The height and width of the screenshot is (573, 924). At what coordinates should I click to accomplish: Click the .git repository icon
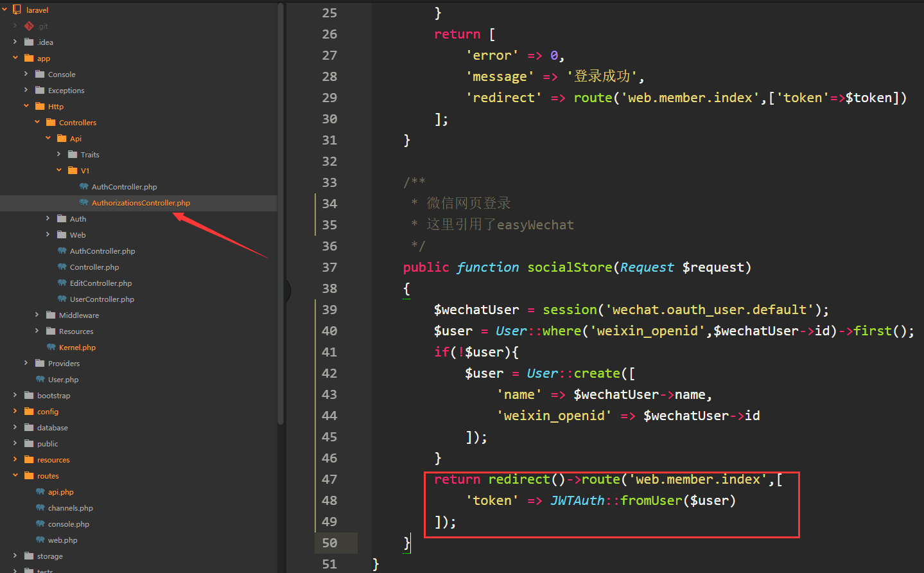point(29,26)
